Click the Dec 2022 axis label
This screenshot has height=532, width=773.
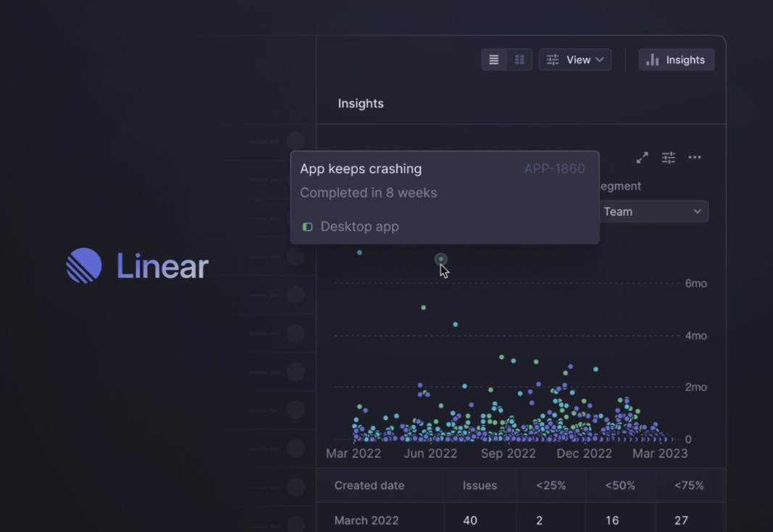click(x=584, y=453)
